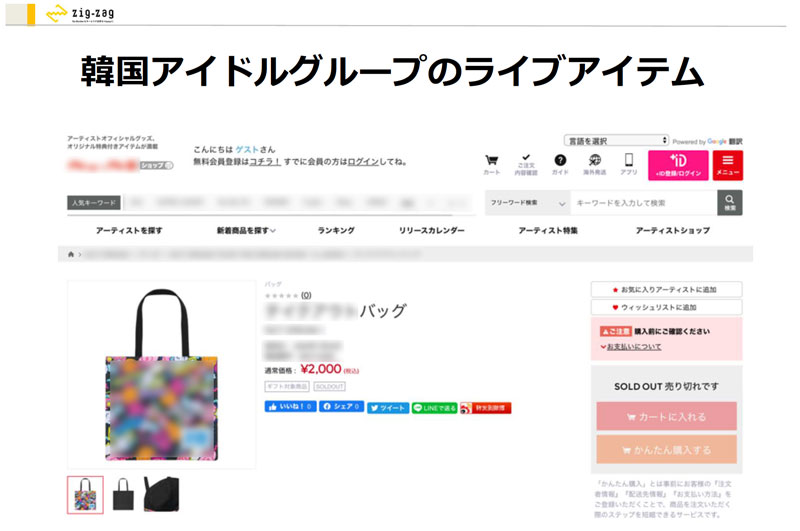
Task: Click the magnifier search button
Action: 730,203
